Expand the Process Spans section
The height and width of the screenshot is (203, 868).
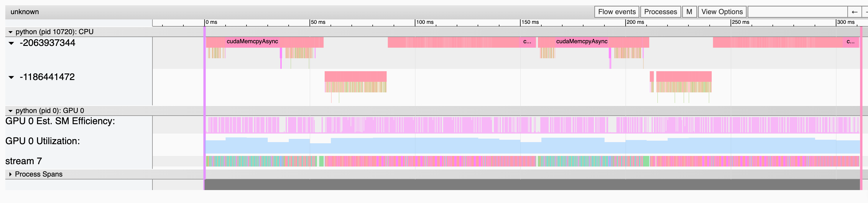pos(10,174)
